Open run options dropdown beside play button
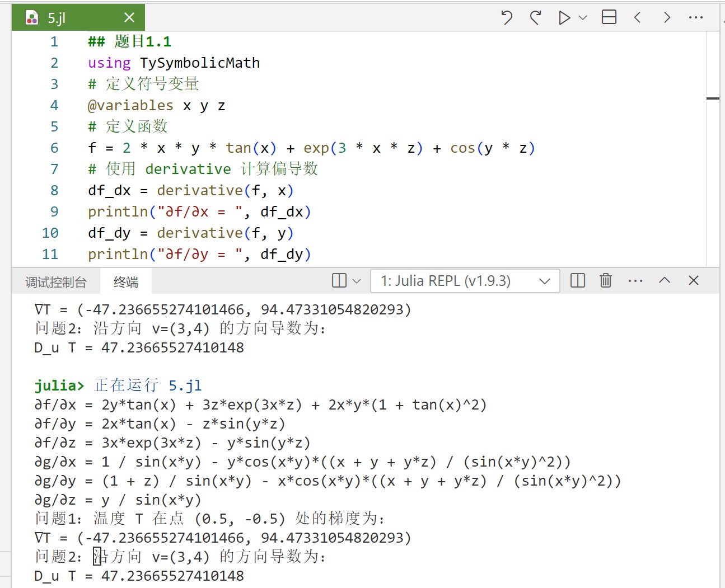This screenshot has width=725, height=588. pyautogui.click(x=583, y=18)
